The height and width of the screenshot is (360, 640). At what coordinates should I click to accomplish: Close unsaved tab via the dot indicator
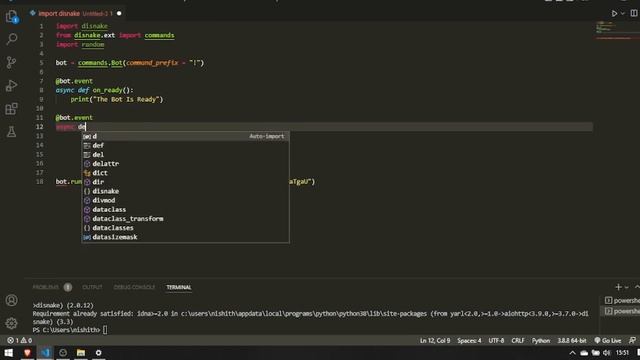point(119,13)
